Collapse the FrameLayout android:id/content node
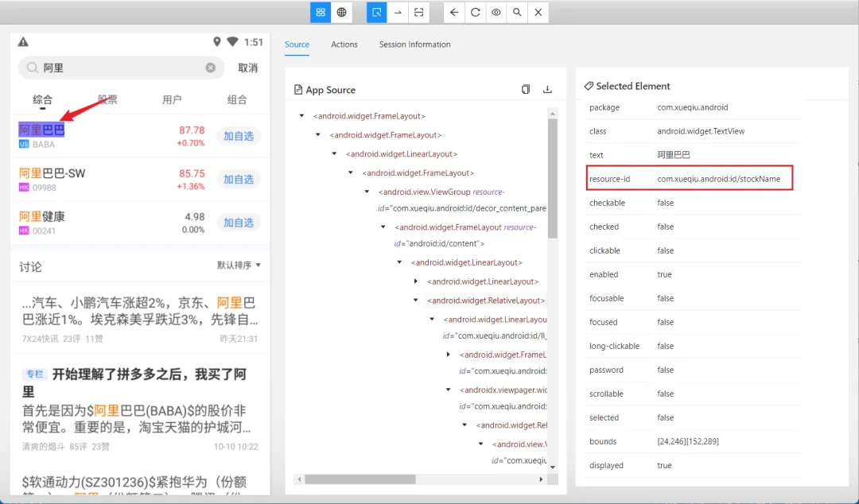The image size is (859, 504). click(383, 227)
